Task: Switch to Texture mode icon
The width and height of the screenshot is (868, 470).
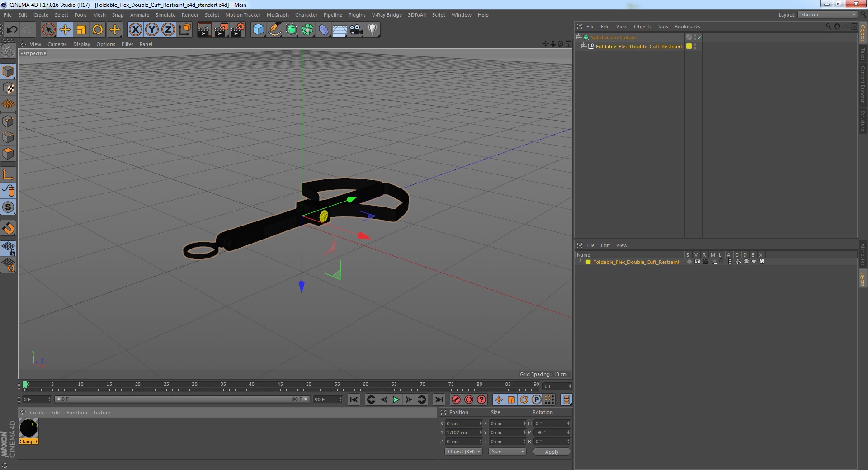Action: click(x=8, y=88)
